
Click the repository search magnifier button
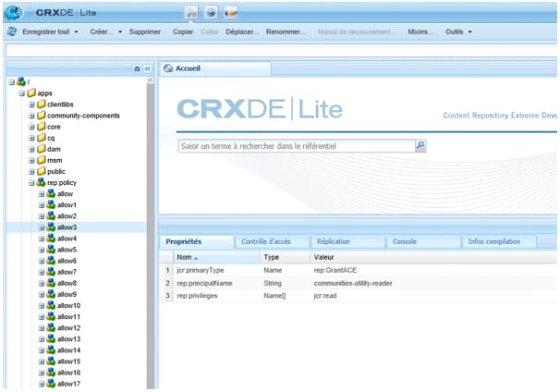tap(420, 145)
